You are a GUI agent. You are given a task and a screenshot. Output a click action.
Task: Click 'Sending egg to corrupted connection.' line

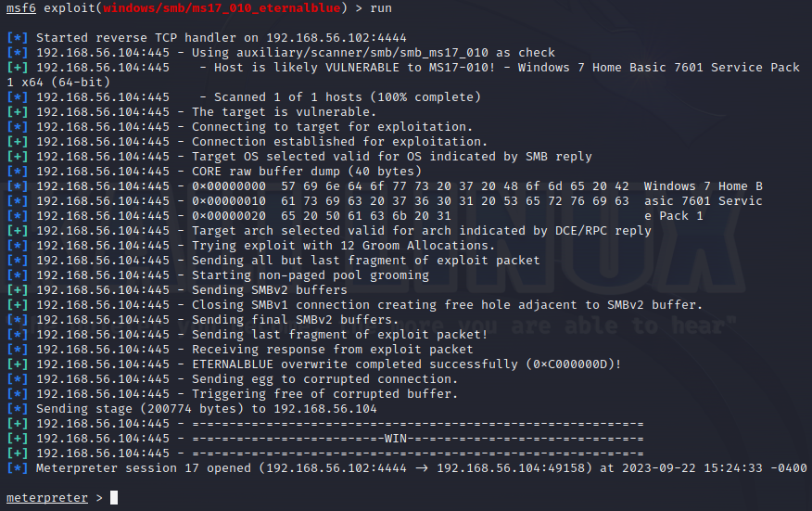(x=232, y=379)
